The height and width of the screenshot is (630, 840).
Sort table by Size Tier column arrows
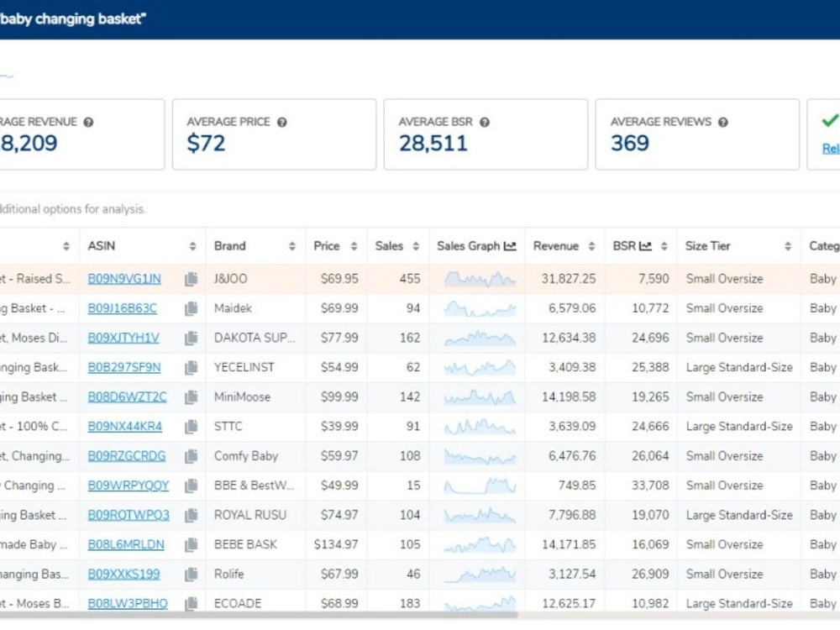(x=788, y=246)
